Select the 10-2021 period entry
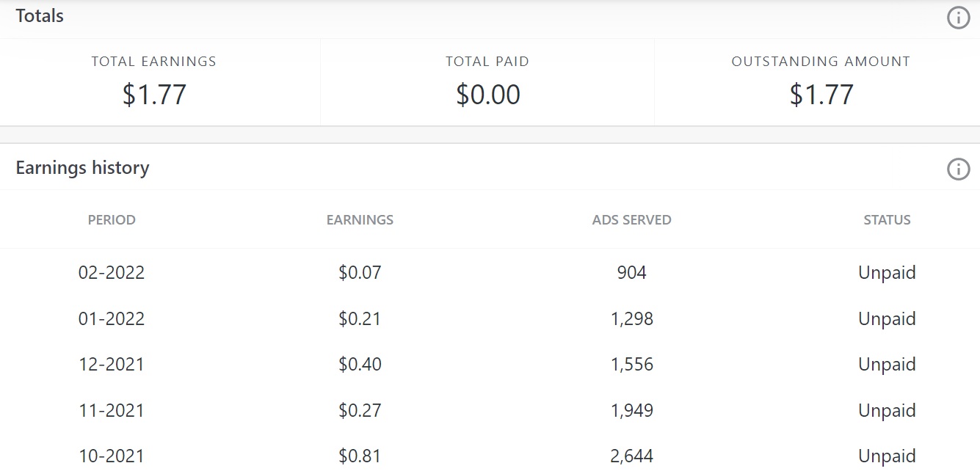The image size is (980, 474). tap(112, 456)
